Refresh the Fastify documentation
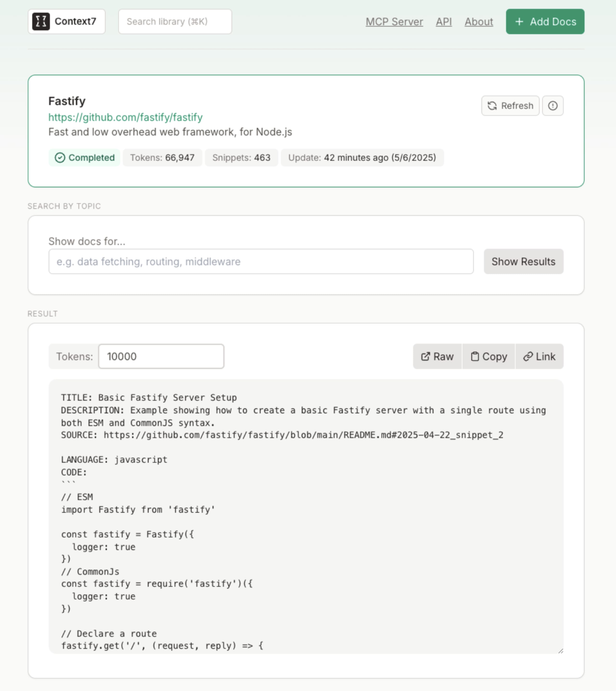The image size is (616, 691). click(510, 106)
